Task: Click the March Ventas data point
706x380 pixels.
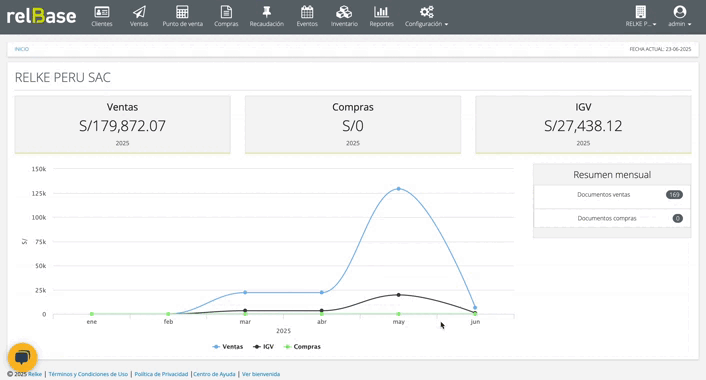Action: click(x=245, y=292)
